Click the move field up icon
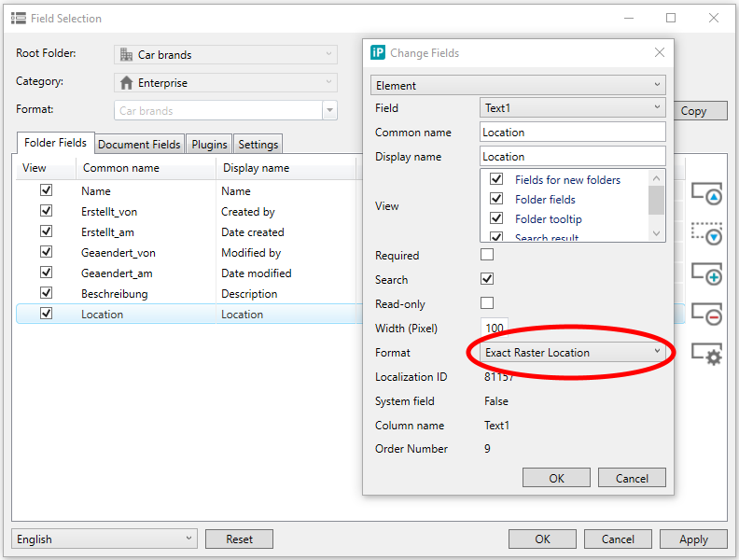Screen dimensions: 739x560 tap(706, 192)
